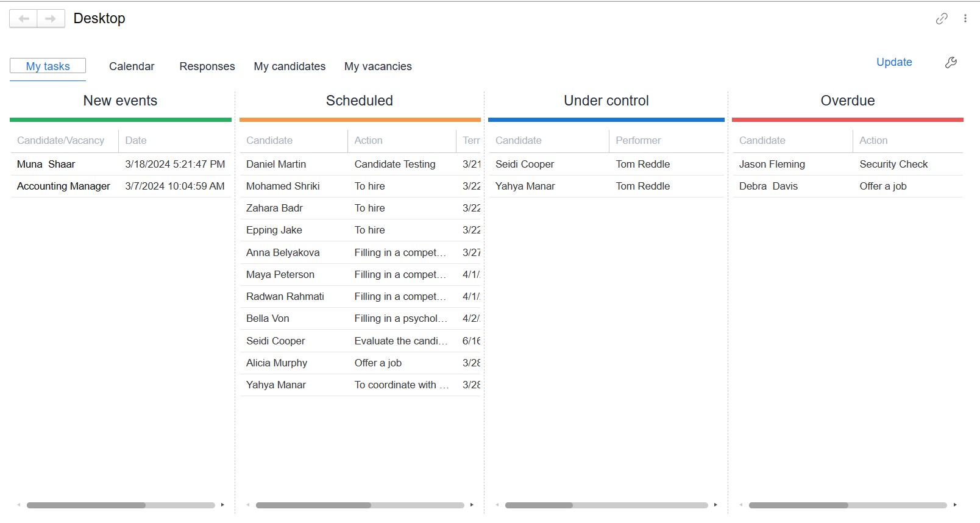Select the My candidates tab
980x523 pixels.
tap(289, 66)
